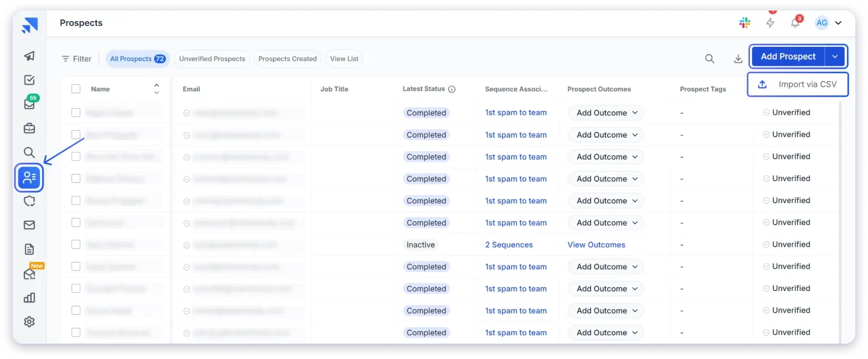This screenshot has width=868, height=359.
Task: Open the briefcase icon in the sidebar
Action: 29,128
